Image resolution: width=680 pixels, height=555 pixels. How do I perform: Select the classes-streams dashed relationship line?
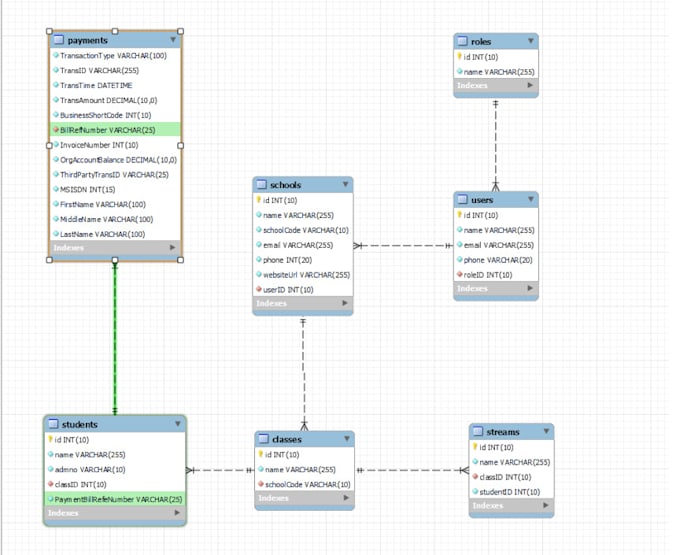pos(412,470)
